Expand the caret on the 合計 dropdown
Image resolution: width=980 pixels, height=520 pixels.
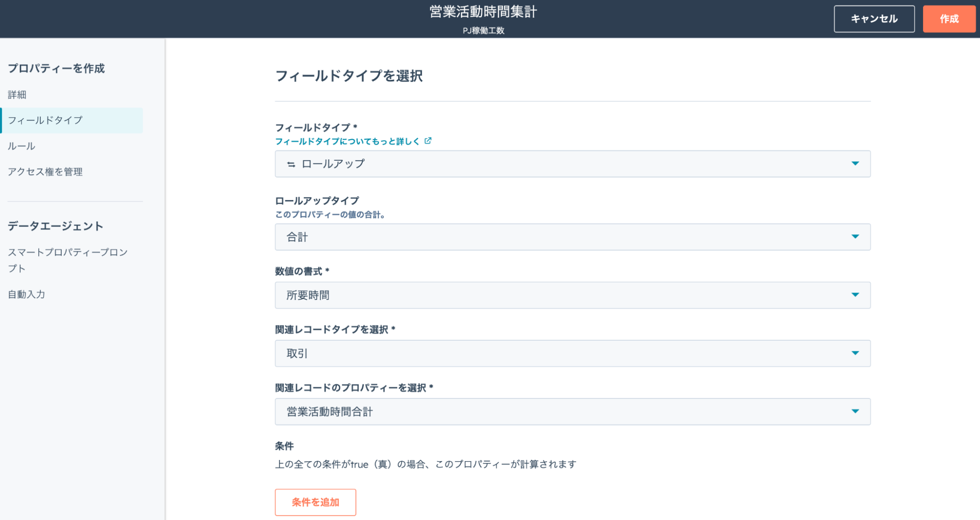[855, 237]
